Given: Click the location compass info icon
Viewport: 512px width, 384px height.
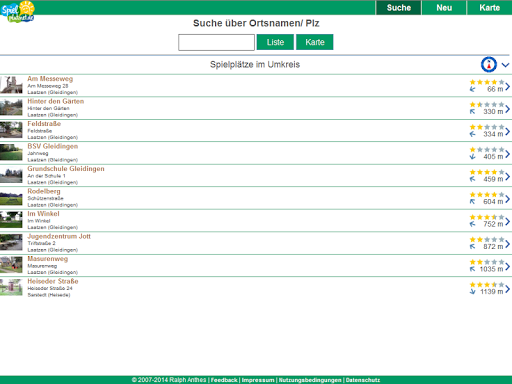Looking at the screenshot, I should coord(489,65).
